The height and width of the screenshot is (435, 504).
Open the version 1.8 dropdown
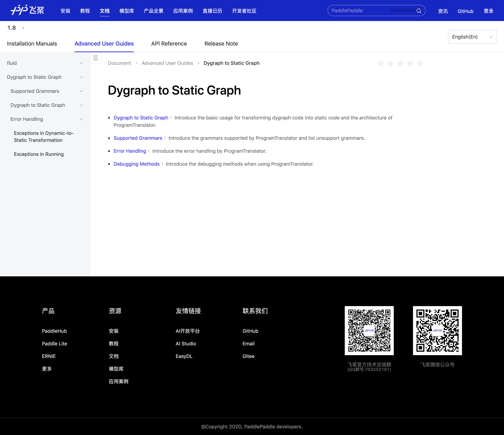[16, 28]
